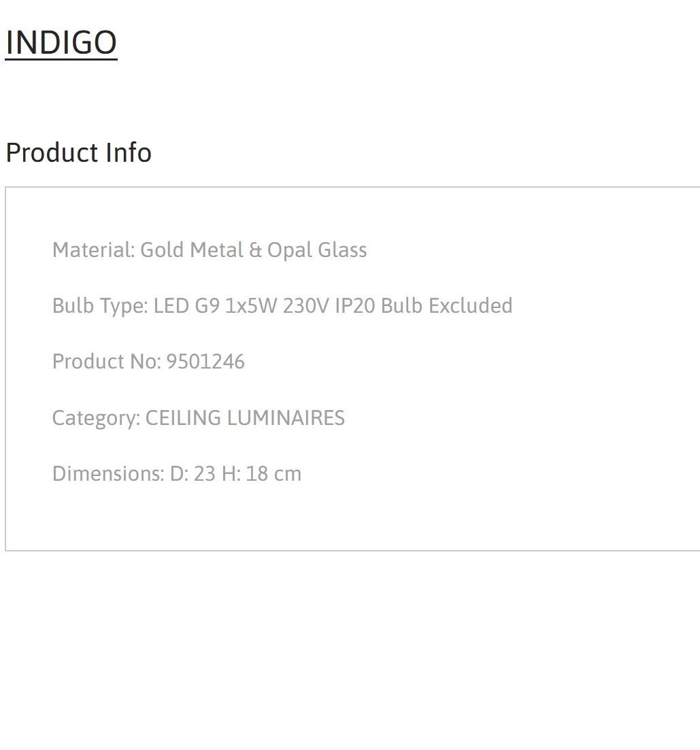Click the LED G9 bulb spec text
Screen dimensions: 700x750
click(x=186, y=306)
